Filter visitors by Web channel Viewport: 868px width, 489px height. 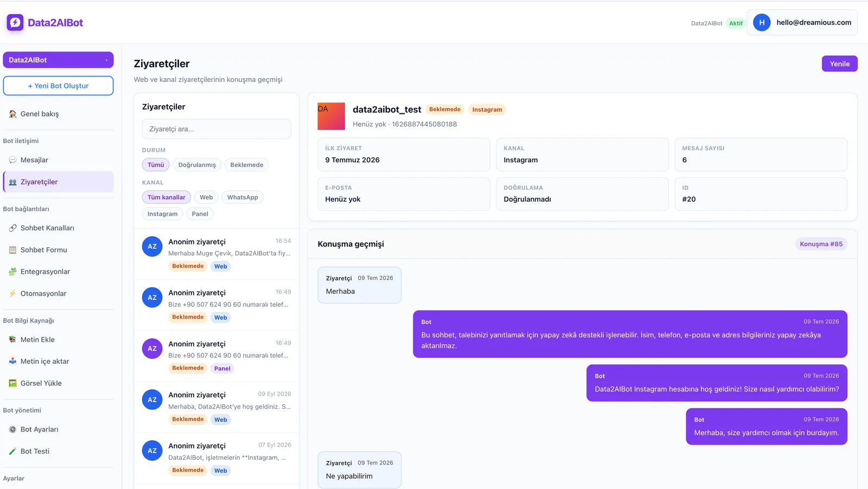[x=206, y=197]
